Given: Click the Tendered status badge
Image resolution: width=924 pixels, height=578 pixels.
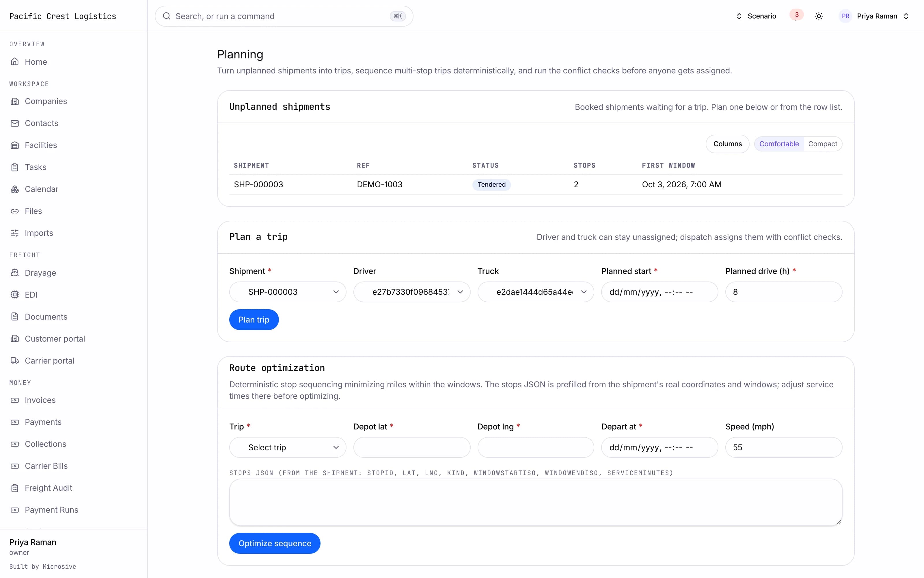Looking at the screenshot, I should tap(491, 185).
